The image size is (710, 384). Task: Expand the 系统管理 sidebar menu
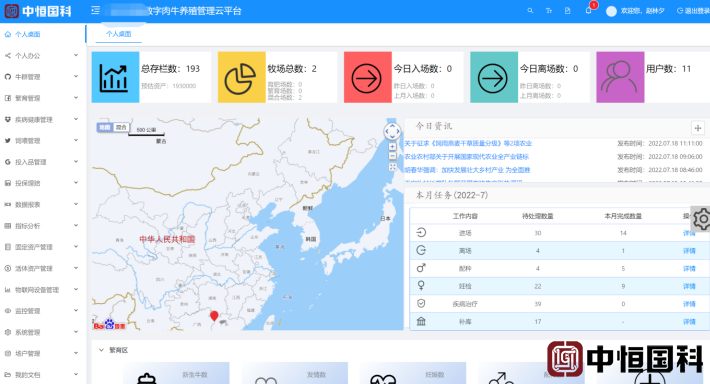pyautogui.click(x=41, y=332)
